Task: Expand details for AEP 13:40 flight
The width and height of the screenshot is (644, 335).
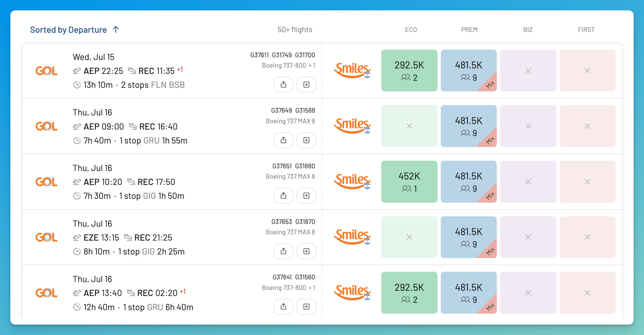Action: [x=306, y=307]
